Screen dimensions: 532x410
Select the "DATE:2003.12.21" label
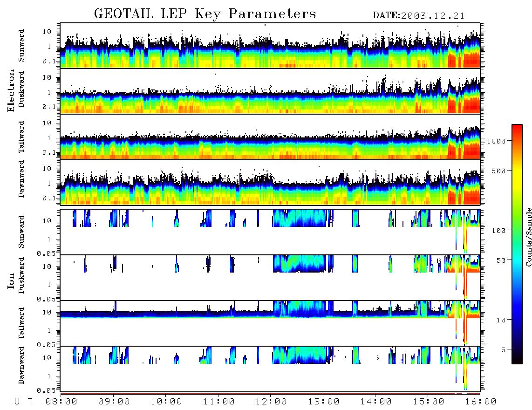[x=419, y=16]
